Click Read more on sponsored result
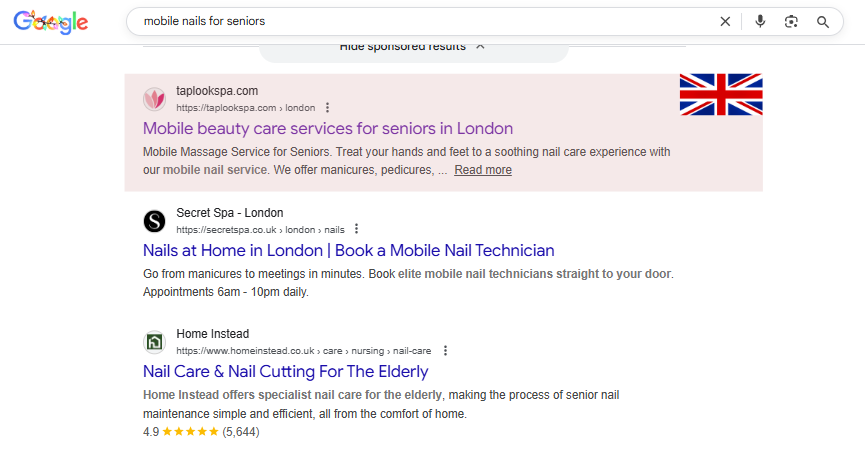This screenshot has width=865, height=455. [483, 170]
